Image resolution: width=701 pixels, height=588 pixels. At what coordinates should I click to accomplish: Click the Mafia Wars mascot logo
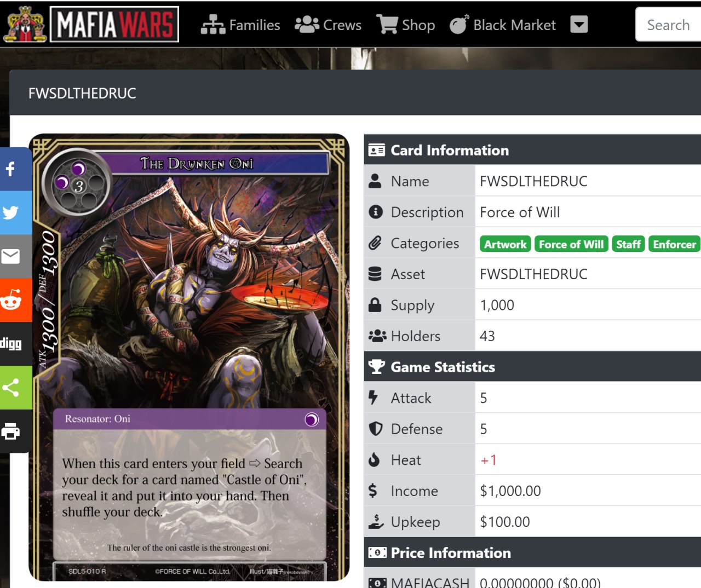(25, 24)
